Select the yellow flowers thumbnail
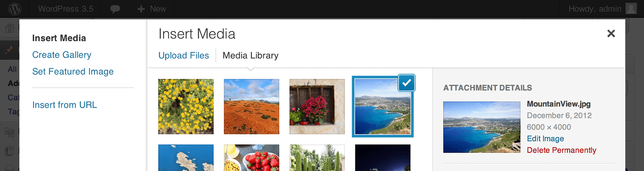Screen dimensions: 644x171 point(186,107)
